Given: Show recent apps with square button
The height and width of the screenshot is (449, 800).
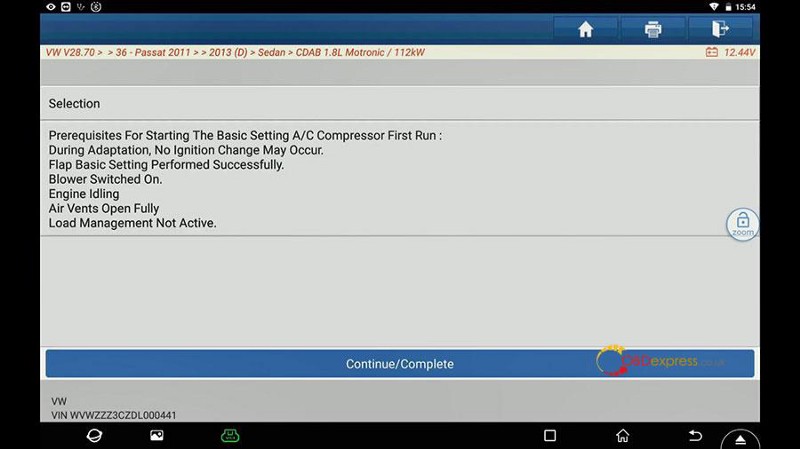Looking at the screenshot, I should point(550,435).
